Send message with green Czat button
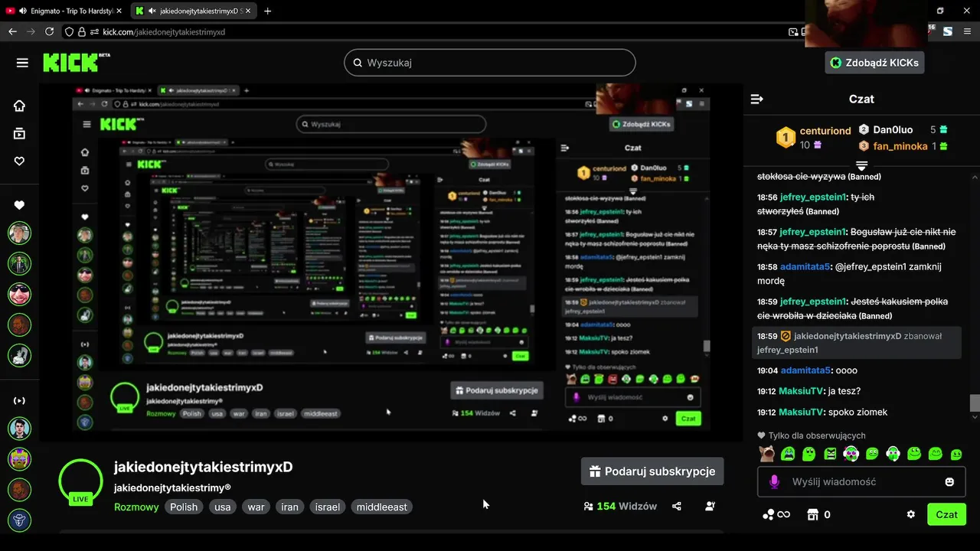The image size is (980, 551). pos(946,514)
